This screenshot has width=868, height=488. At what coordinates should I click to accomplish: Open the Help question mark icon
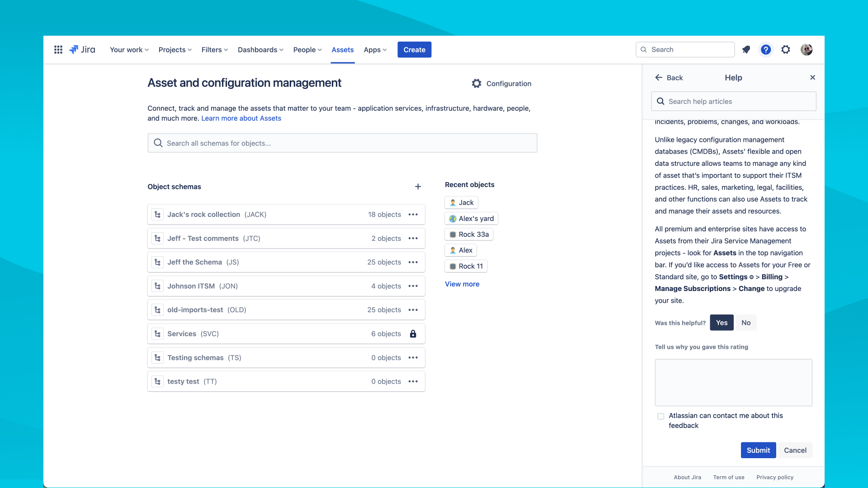[x=766, y=50]
